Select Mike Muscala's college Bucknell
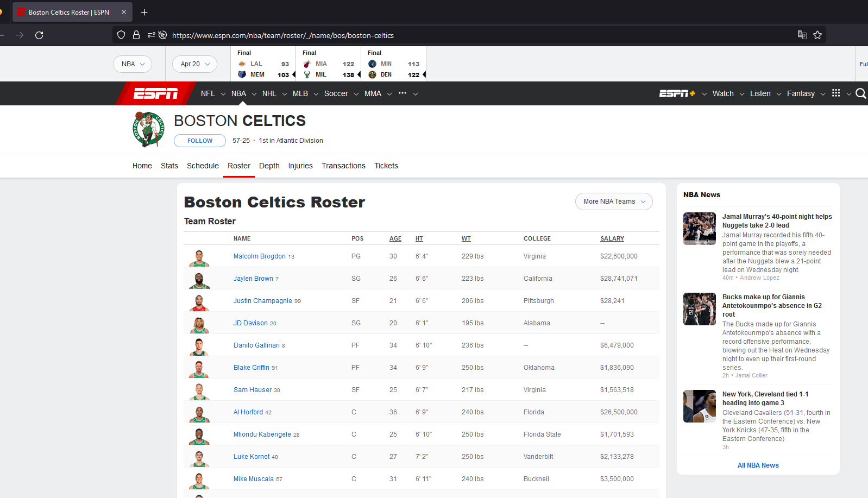The image size is (868, 498). click(x=536, y=479)
